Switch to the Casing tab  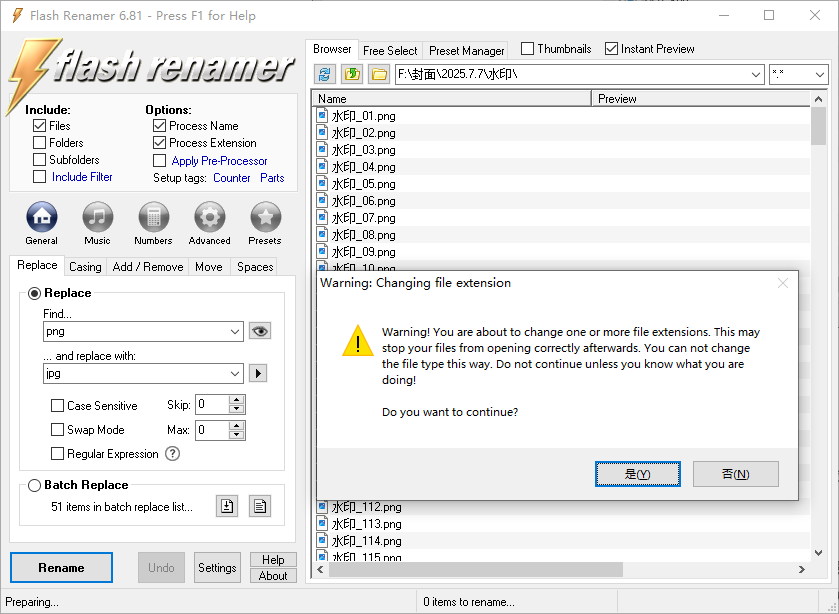pyautogui.click(x=86, y=267)
